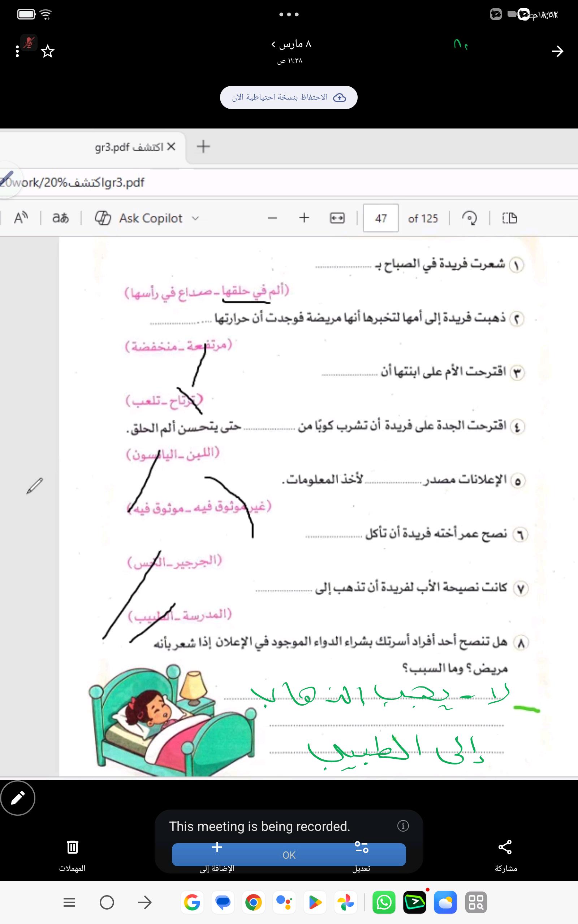578x924 pixels.
Task: Tap the muted microphone indicator
Action: click(29, 42)
